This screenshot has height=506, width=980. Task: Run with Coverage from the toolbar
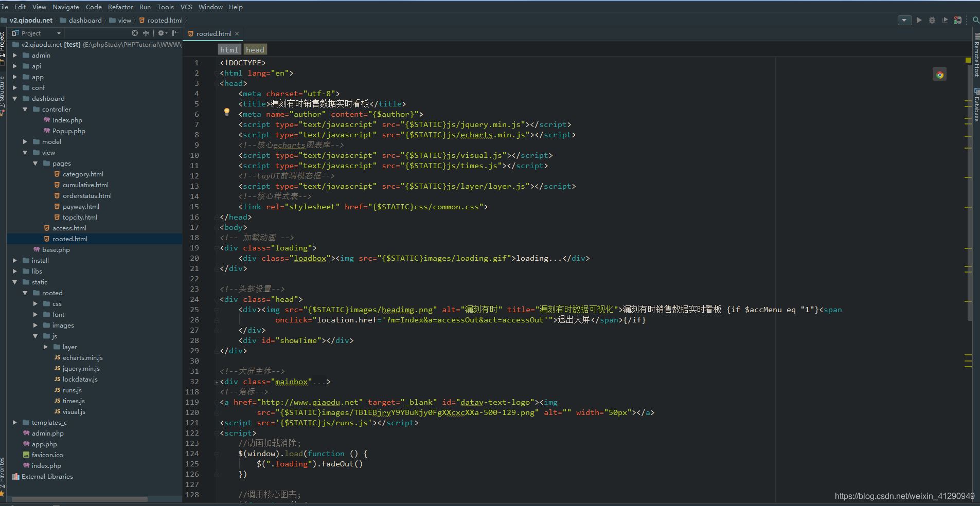click(945, 20)
